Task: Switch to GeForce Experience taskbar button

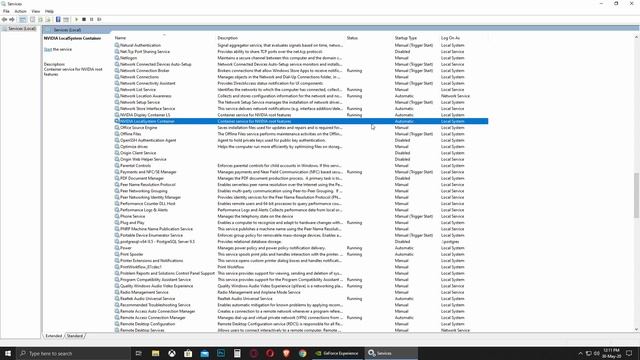Action: click(x=337, y=353)
